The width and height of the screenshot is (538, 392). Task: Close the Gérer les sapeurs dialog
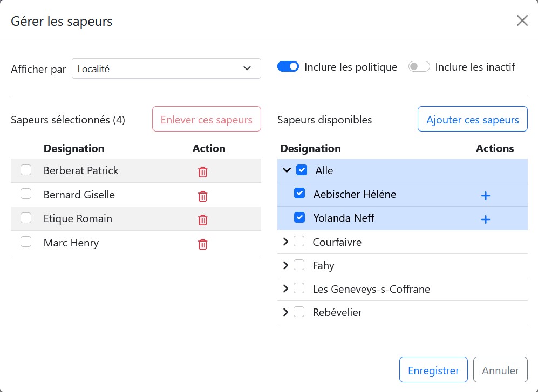522,20
